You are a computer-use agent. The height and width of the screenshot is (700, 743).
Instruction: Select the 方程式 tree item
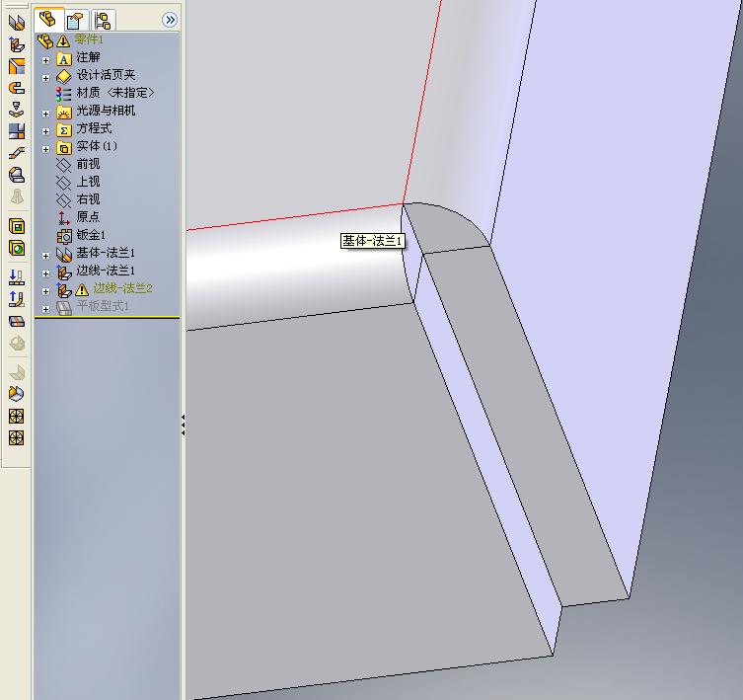tap(95, 128)
